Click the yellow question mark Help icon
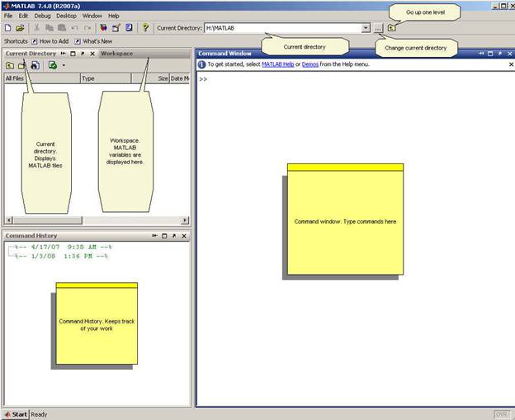Screen dimensions: 515x420 point(145,28)
